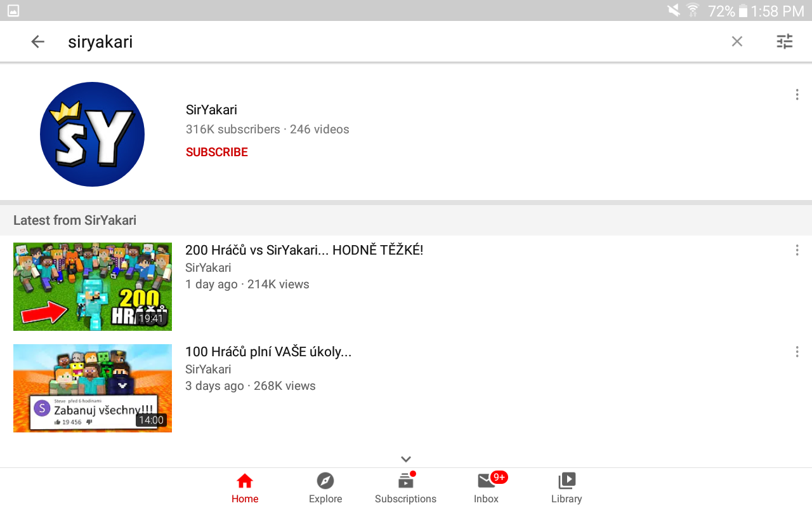Play the 200 Hráčů vs SirYakari thumbnail

click(x=93, y=286)
